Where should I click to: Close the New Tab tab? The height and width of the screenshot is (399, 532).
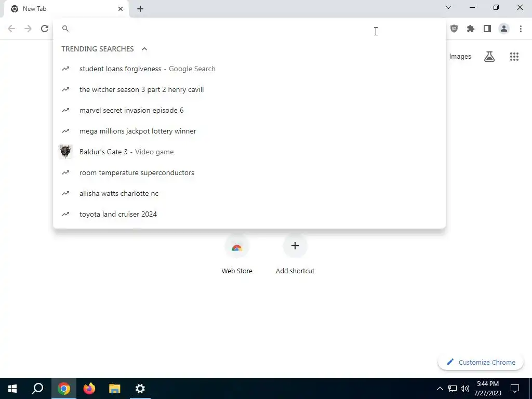(x=121, y=9)
